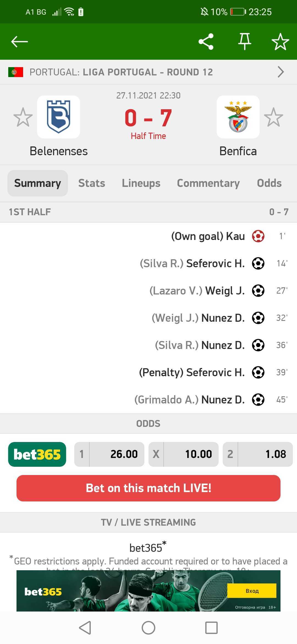Switch to the Stats tab
Viewport: 297px width, 644px height.
(x=92, y=183)
